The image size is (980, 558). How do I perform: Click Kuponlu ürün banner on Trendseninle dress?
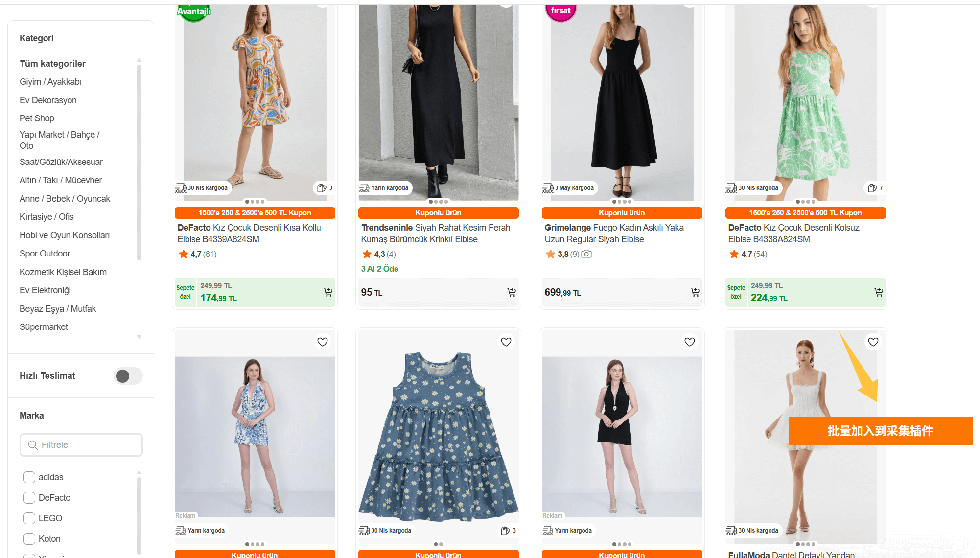click(x=439, y=213)
